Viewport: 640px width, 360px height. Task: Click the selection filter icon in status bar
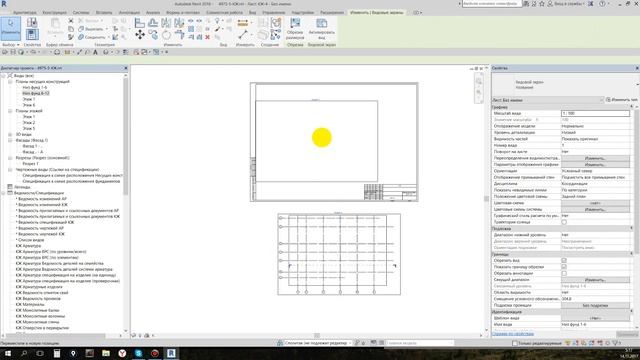click(616, 343)
